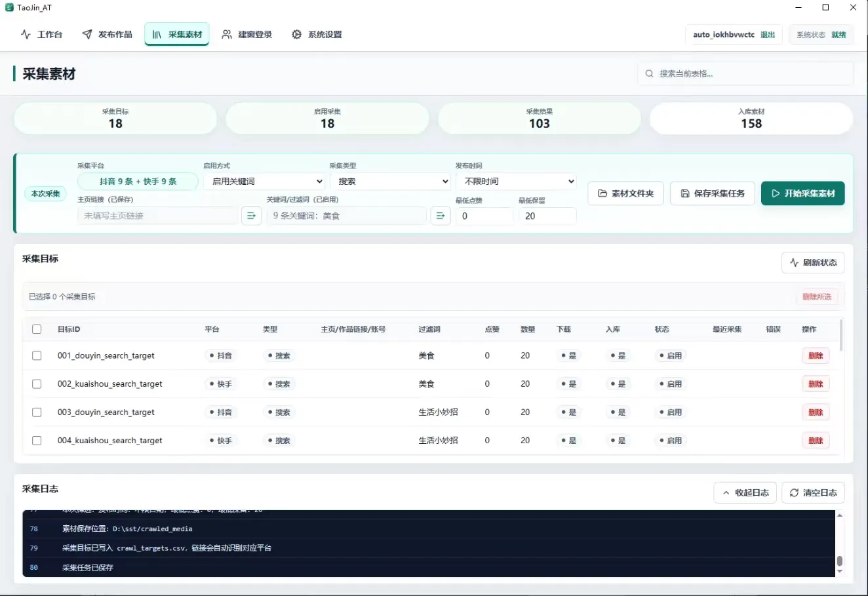Screen dimensions: 868x596
Task: Click 保存采集任务 to save the task
Action: 713,193
